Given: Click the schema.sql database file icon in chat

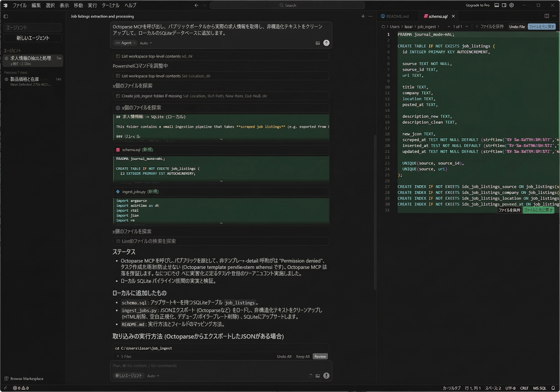Looking at the screenshot, I should coord(118,150).
